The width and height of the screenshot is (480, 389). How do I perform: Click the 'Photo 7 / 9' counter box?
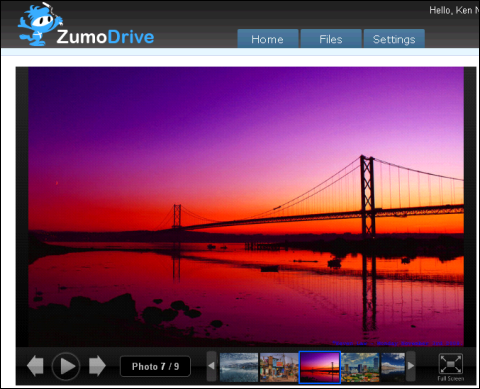tap(155, 366)
